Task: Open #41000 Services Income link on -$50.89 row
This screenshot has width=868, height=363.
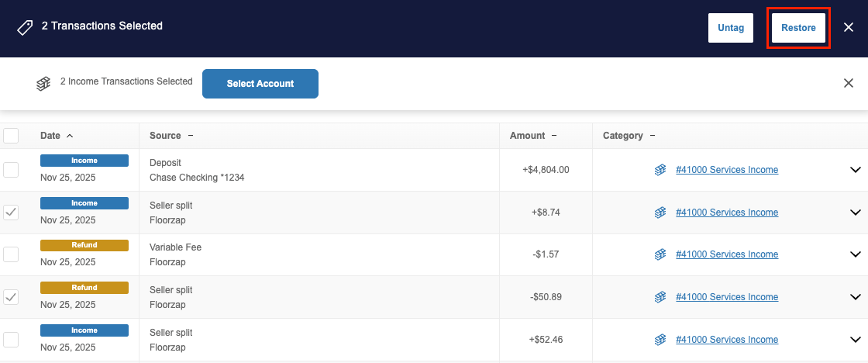Action: (x=726, y=297)
